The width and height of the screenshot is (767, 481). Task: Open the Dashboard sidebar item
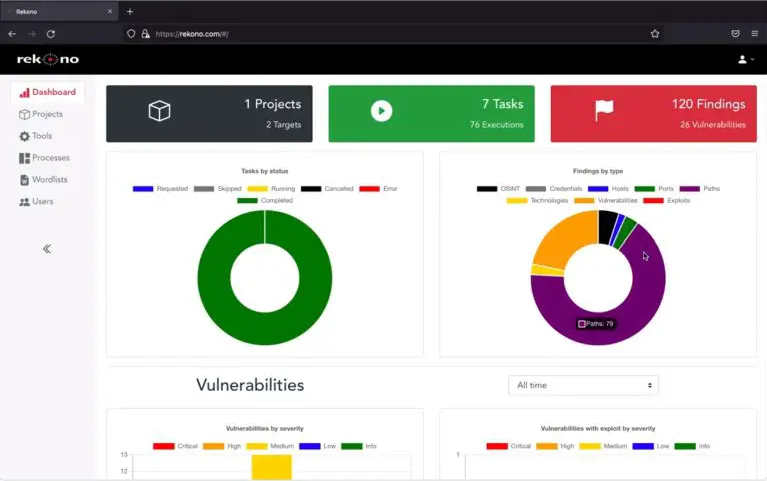click(x=47, y=92)
